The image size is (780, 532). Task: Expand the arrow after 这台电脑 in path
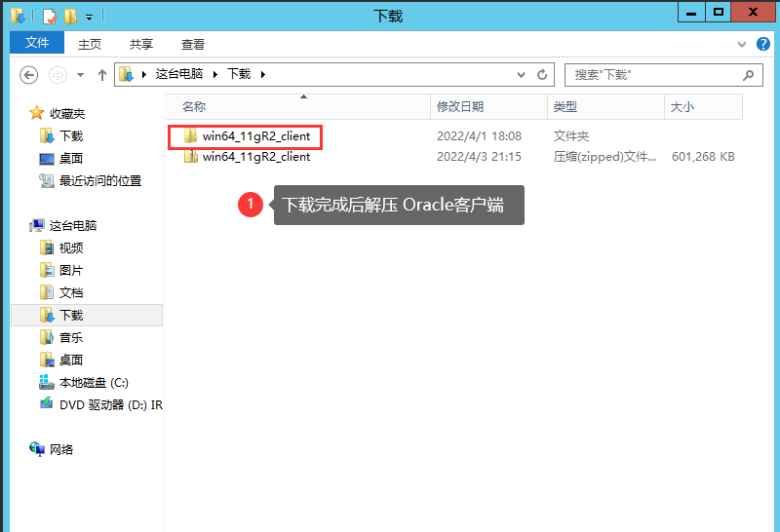pos(215,75)
